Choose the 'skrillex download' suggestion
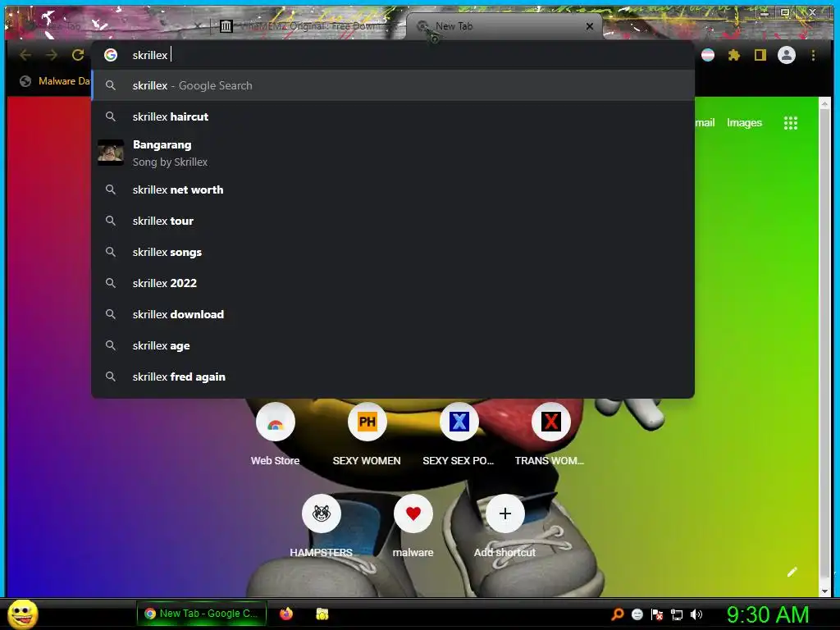Viewport: 840px width, 630px height. click(x=393, y=314)
